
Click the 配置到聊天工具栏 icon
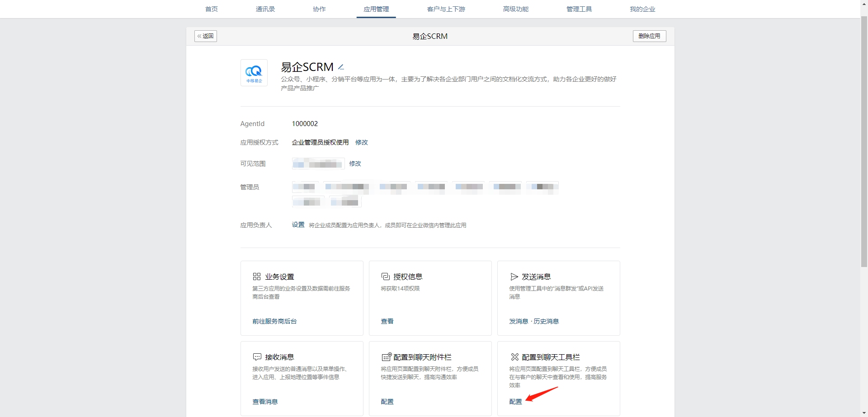(x=514, y=357)
